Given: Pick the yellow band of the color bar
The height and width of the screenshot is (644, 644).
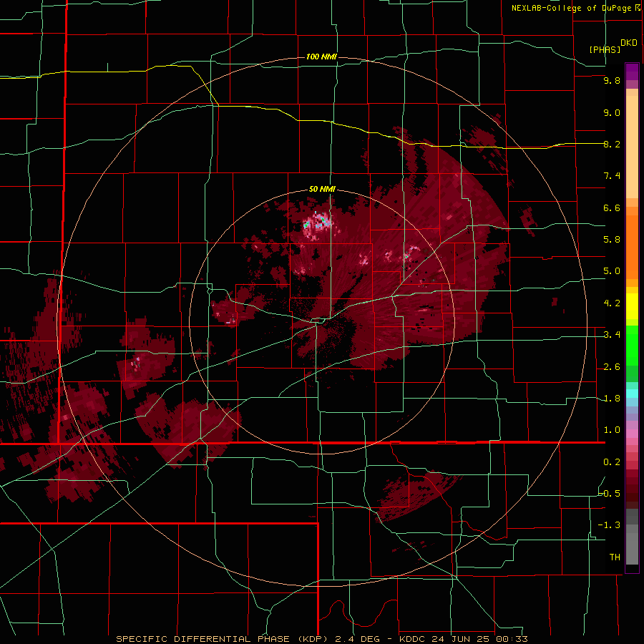Looking at the screenshot, I should point(632,306).
